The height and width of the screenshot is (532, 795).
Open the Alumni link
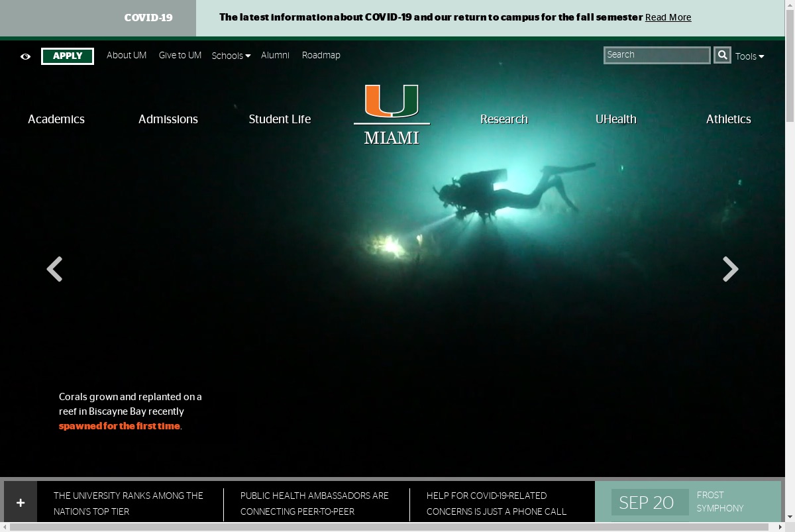coord(275,56)
